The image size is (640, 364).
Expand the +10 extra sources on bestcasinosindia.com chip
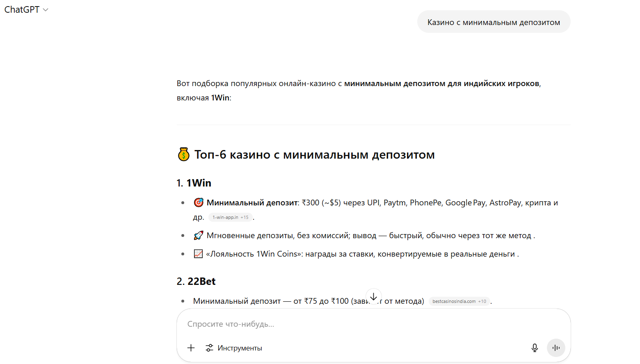tap(483, 301)
